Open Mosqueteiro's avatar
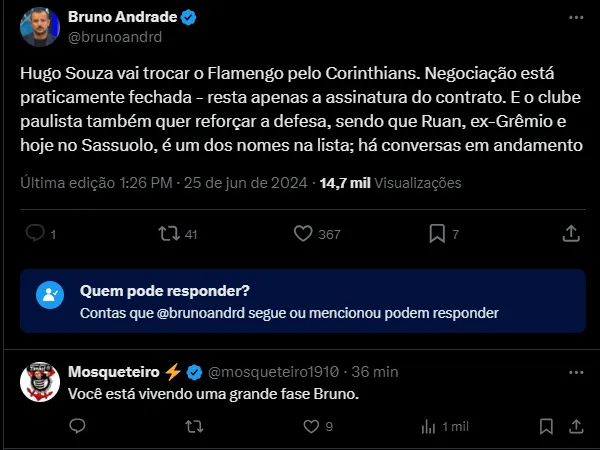Viewport: 600px width, 450px height. click(39, 382)
